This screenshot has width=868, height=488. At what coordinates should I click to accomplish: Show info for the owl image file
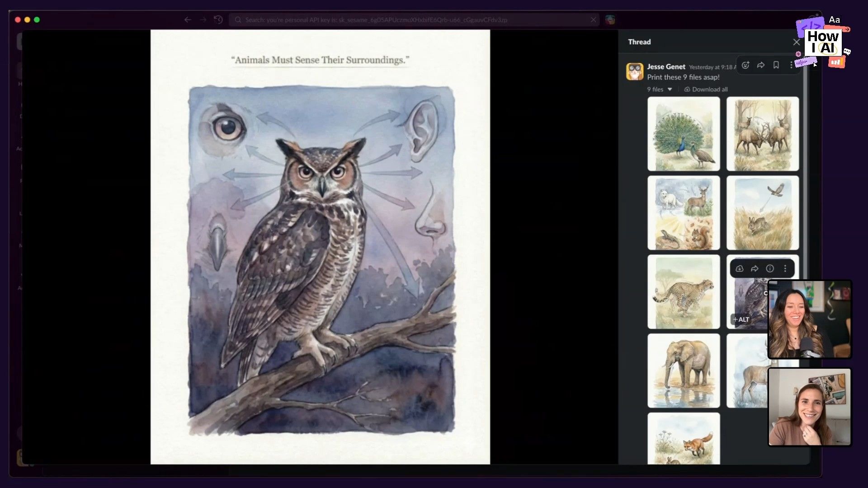(770, 268)
